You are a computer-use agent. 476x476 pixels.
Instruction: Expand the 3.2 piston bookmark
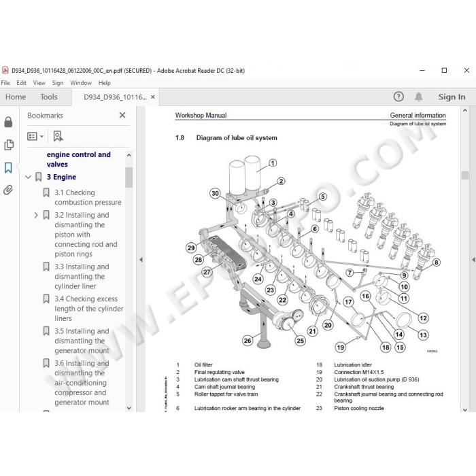(36, 215)
